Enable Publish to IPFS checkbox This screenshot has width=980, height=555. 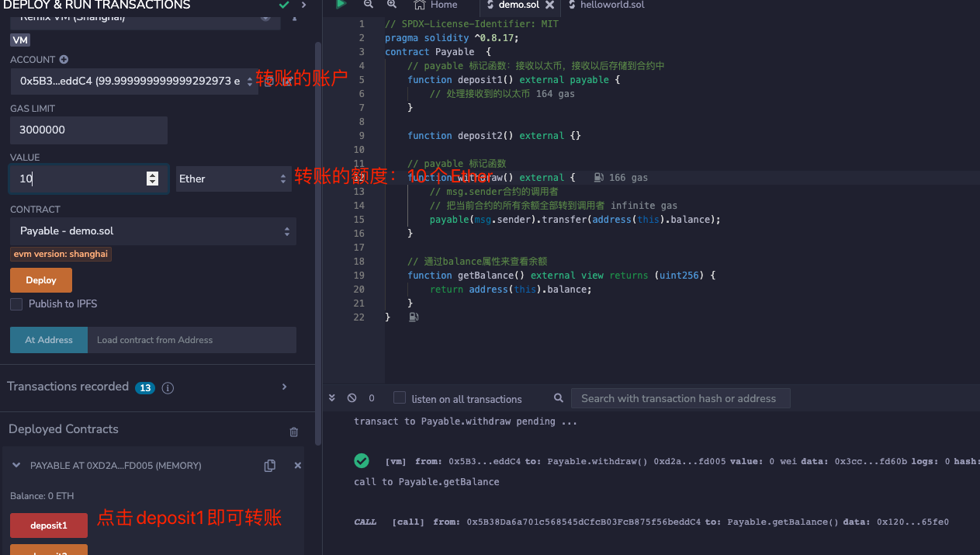pyautogui.click(x=16, y=304)
